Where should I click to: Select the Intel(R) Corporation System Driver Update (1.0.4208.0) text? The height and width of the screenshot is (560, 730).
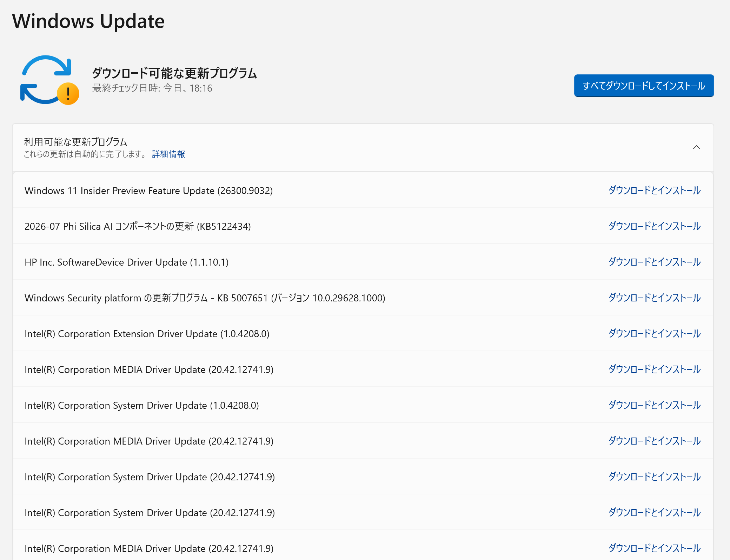click(x=141, y=405)
